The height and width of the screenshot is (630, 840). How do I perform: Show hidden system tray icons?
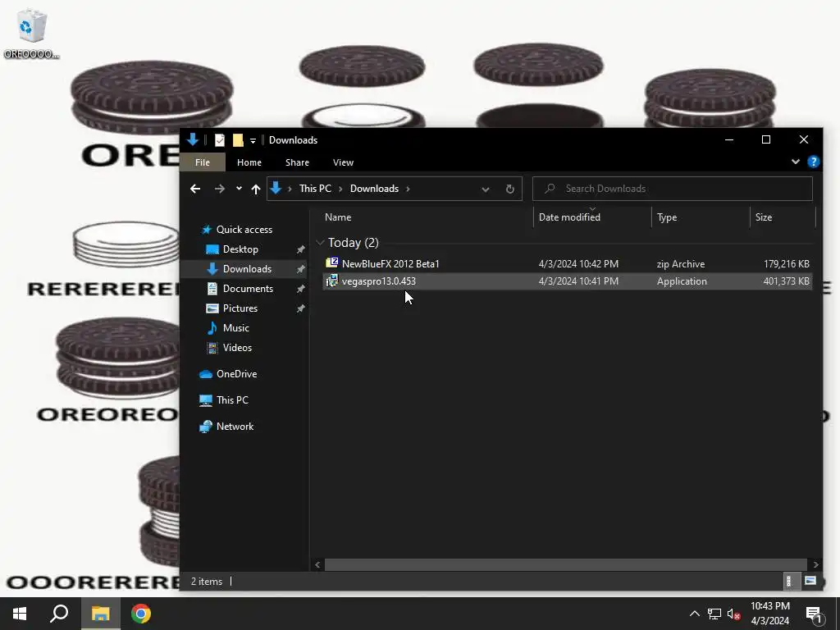(694, 614)
